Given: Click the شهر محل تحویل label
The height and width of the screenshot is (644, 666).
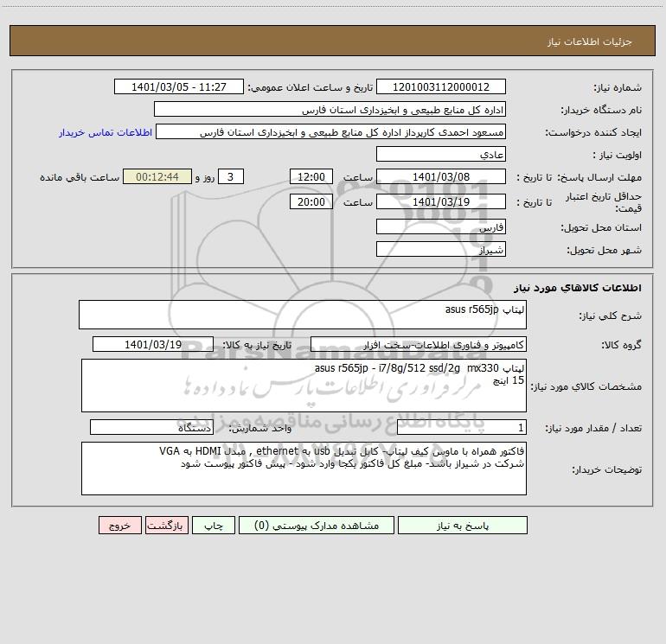Looking at the screenshot, I should (604, 250).
